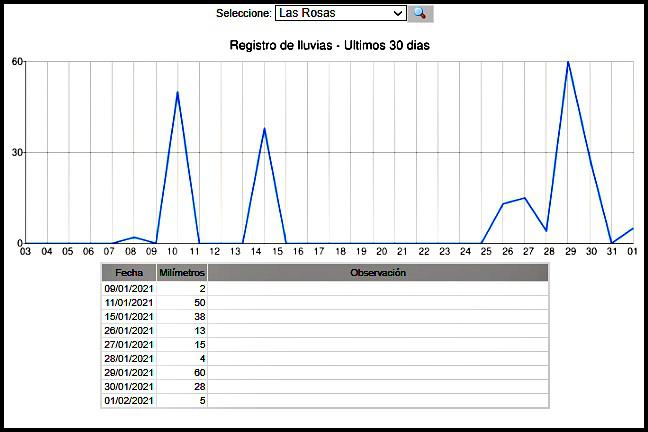Select the 09/01/2021 date row
Viewport: 648px width, 432px height.
129,288
